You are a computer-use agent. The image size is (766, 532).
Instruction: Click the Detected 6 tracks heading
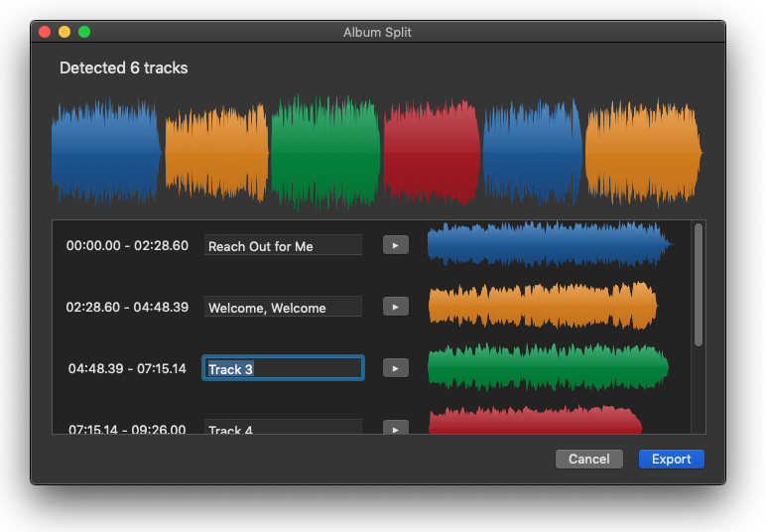pos(124,67)
